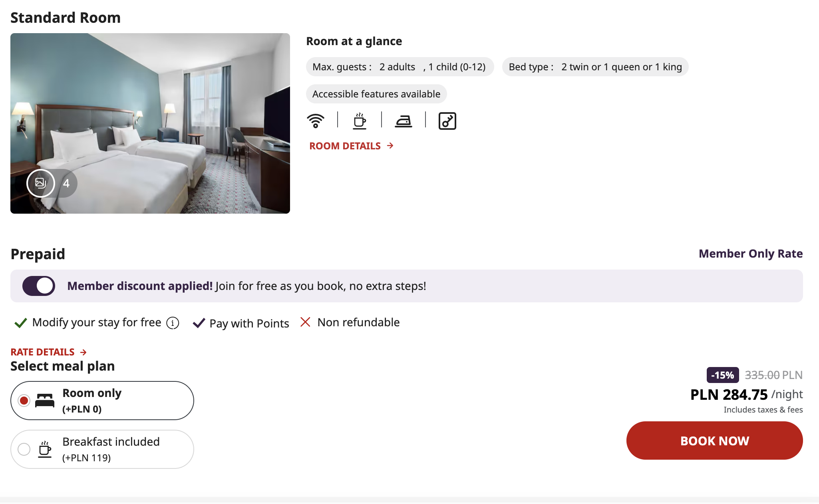Click the coffee maker amenity icon
The height and width of the screenshot is (504, 819).
coord(360,121)
